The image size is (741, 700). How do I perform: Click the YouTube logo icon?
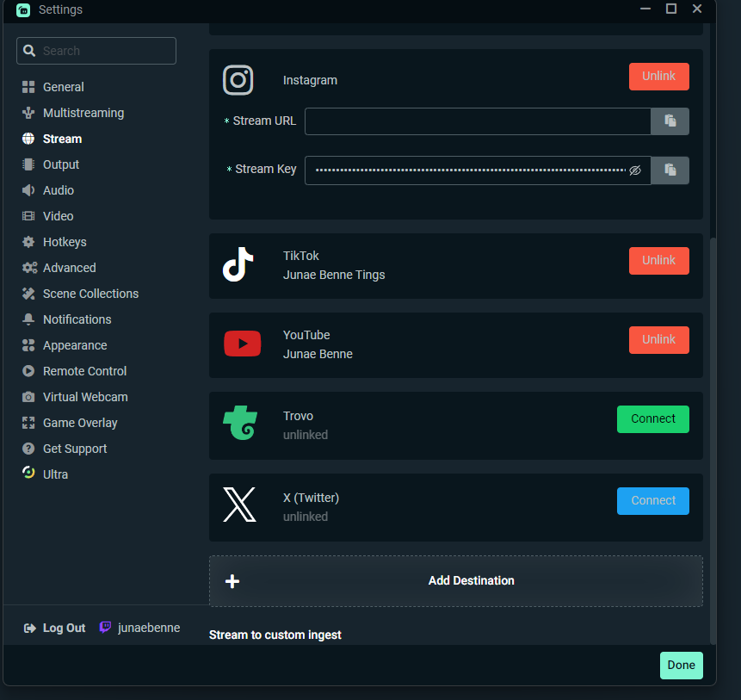(242, 343)
